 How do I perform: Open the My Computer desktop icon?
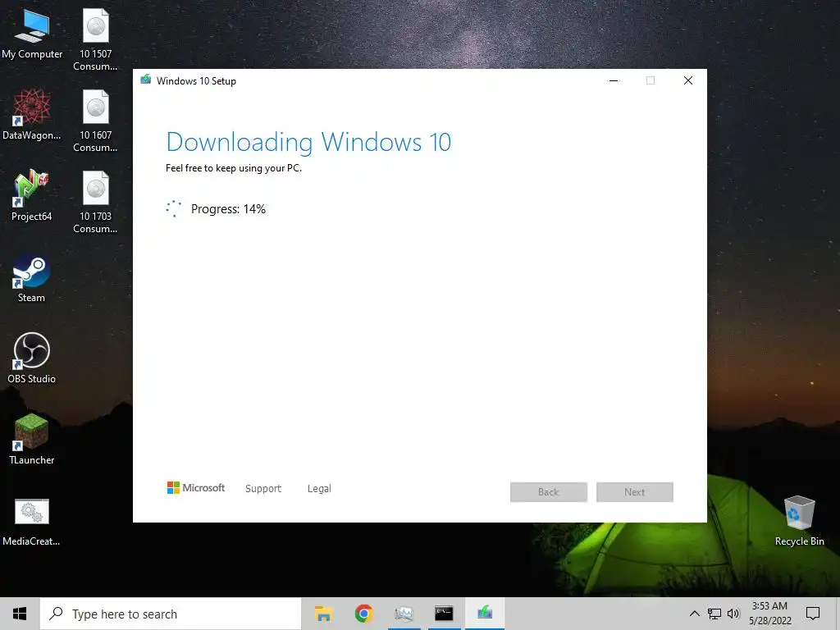pyautogui.click(x=32, y=33)
